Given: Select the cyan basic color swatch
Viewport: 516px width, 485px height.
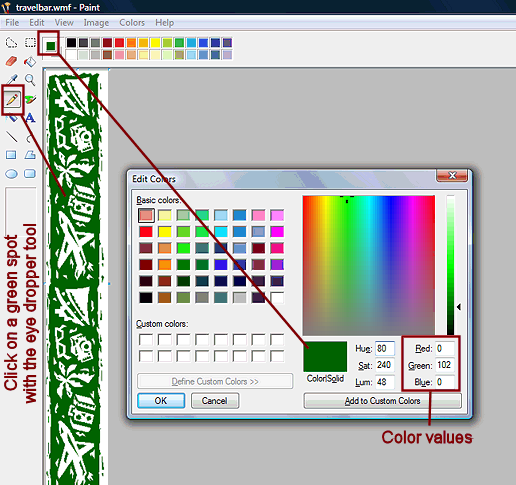Looking at the screenshot, I should click(221, 232).
